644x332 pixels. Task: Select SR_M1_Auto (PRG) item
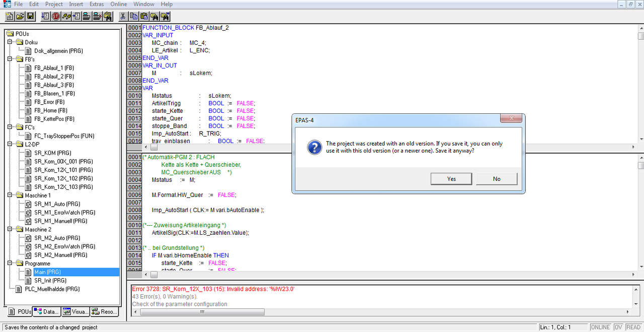[x=57, y=204]
